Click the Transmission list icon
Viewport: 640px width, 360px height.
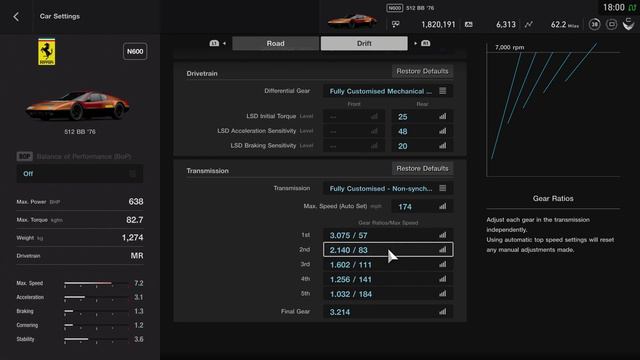click(x=442, y=189)
